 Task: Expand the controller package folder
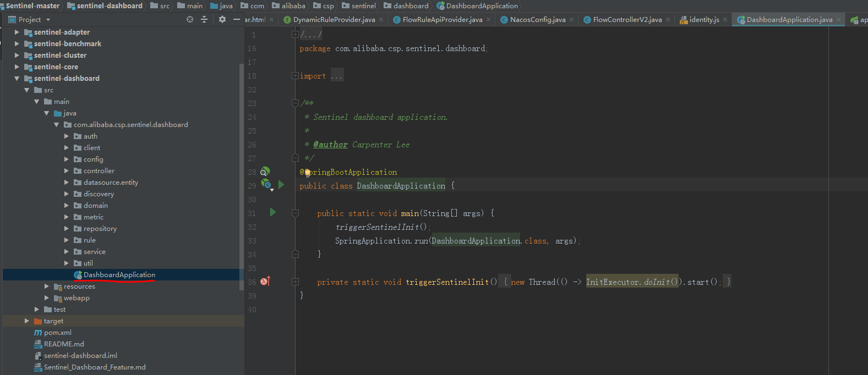pos(67,171)
